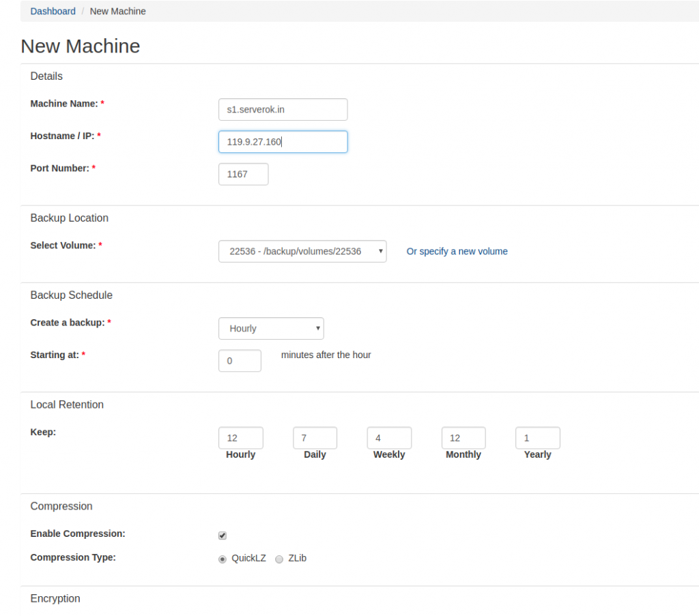Edit the Daily retention value 7

click(x=315, y=437)
